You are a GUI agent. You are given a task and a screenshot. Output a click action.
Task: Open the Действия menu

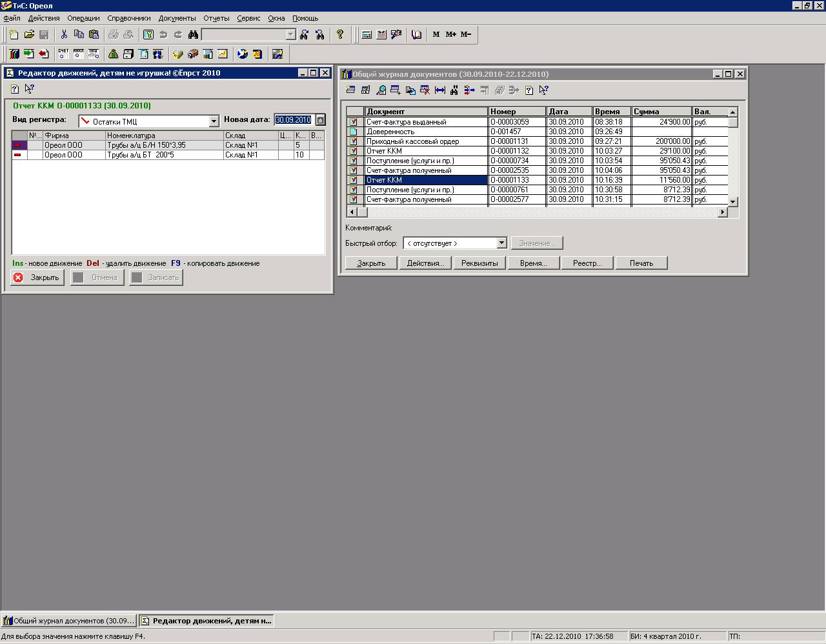coord(44,18)
